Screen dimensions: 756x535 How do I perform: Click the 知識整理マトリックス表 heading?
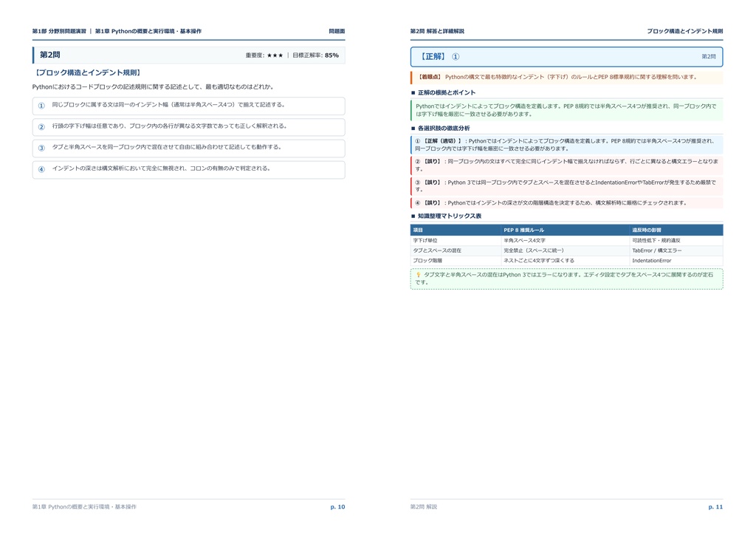coord(450,216)
